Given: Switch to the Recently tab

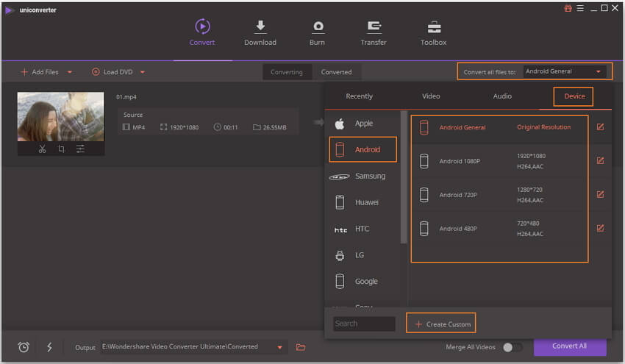Looking at the screenshot, I should 359,96.
